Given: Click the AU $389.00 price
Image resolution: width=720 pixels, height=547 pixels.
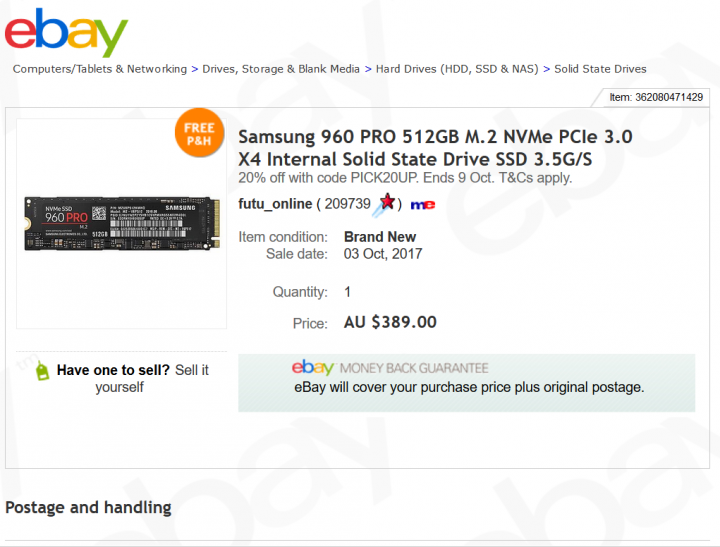Looking at the screenshot, I should coord(390,322).
